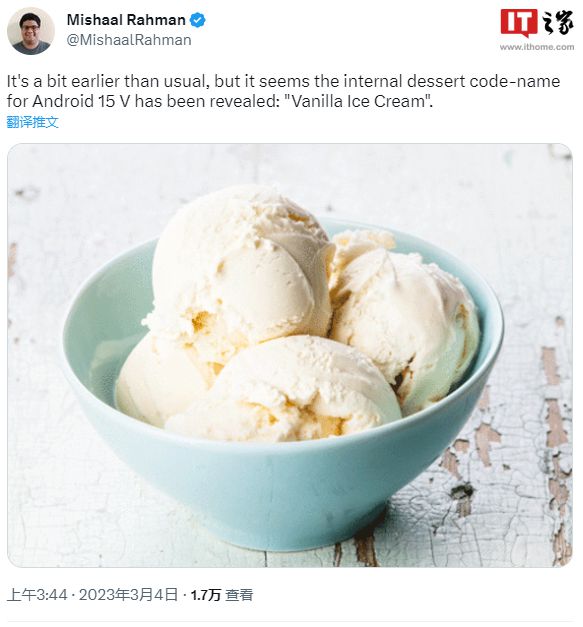Open the vanilla ice cream photo
The image size is (583, 627).
pos(290,355)
